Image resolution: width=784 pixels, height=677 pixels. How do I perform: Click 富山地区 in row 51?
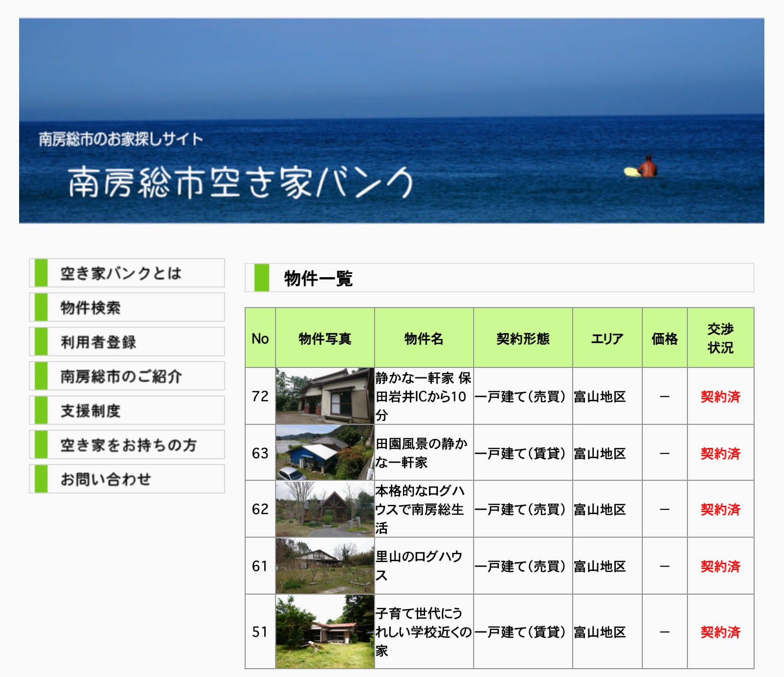pos(600,632)
